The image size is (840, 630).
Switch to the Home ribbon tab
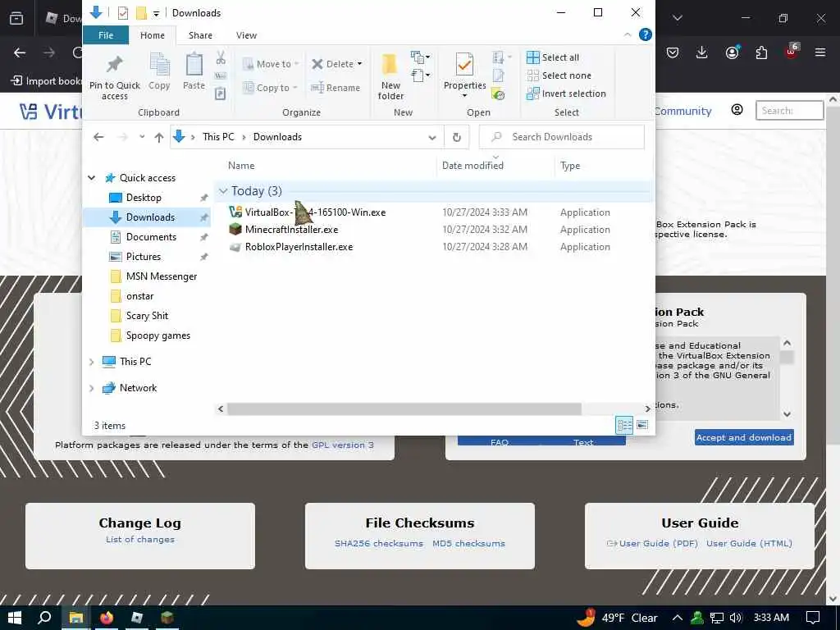(x=152, y=35)
